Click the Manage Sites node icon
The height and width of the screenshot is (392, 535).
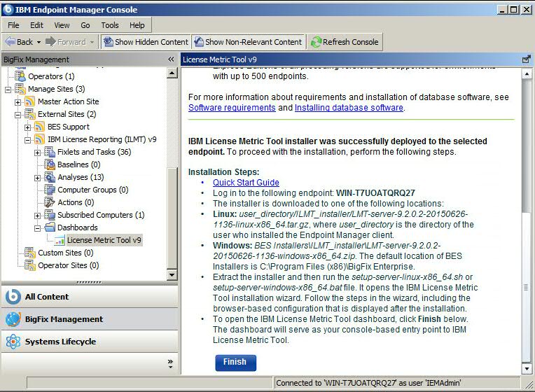pyautogui.click(x=20, y=89)
